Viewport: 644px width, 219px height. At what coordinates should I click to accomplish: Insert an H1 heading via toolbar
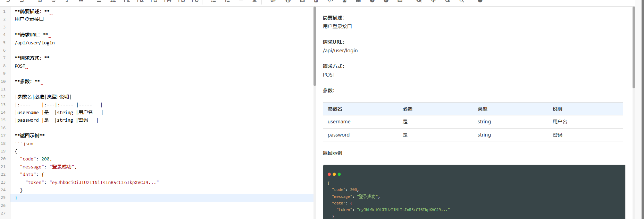[127, 1]
